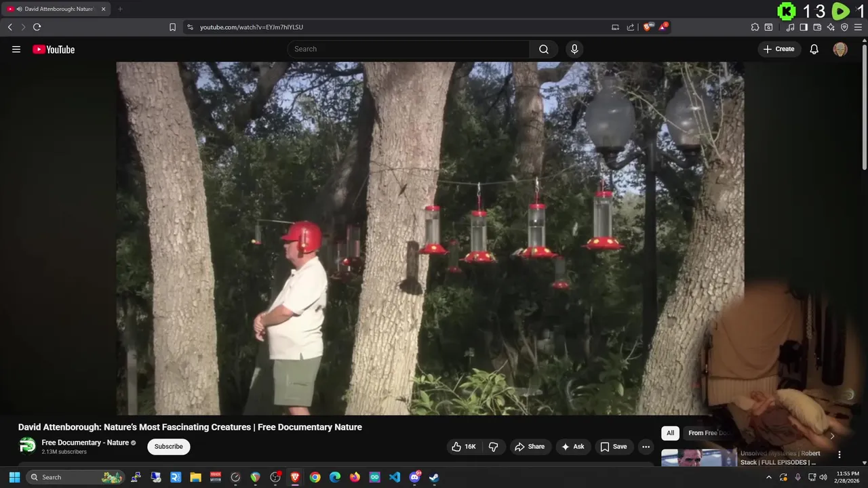Close the David Attenborough tab

pos(103,9)
